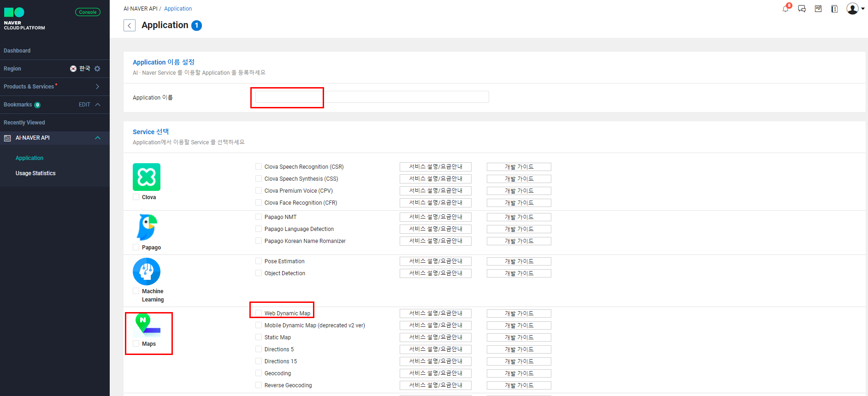This screenshot has width=868, height=396.
Task: Tick the Papago Language Detection checkbox
Action: tap(259, 229)
